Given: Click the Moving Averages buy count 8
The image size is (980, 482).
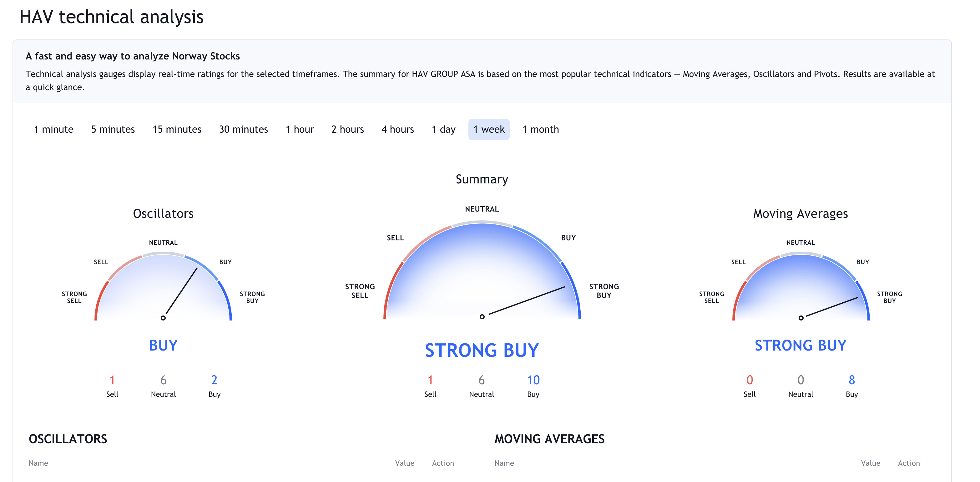Looking at the screenshot, I should pos(851,380).
